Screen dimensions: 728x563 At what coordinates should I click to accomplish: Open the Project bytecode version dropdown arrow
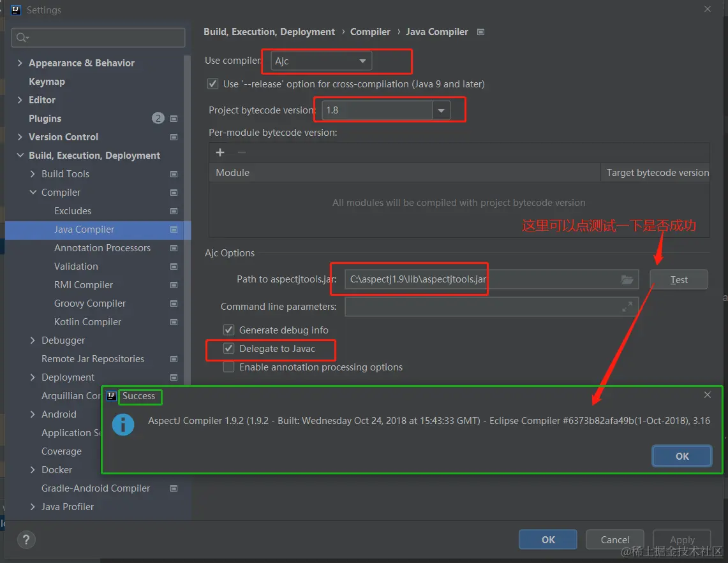point(441,110)
